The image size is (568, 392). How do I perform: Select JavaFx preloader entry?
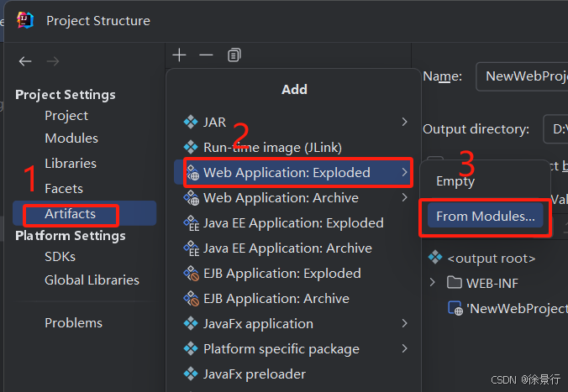pos(294,374)
